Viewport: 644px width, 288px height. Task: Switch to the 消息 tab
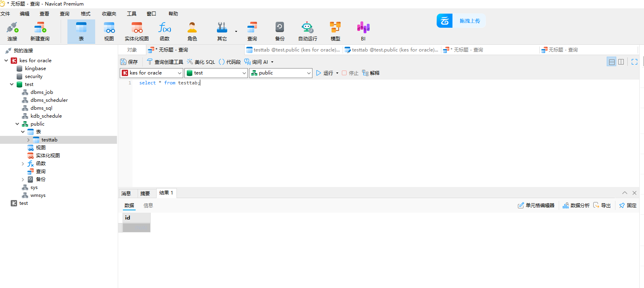click(126, 193)
